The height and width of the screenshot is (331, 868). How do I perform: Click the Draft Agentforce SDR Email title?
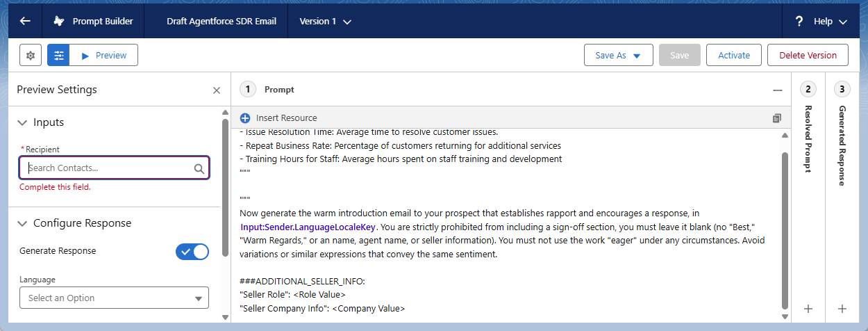pyautogui.click(x=222, y=21)
